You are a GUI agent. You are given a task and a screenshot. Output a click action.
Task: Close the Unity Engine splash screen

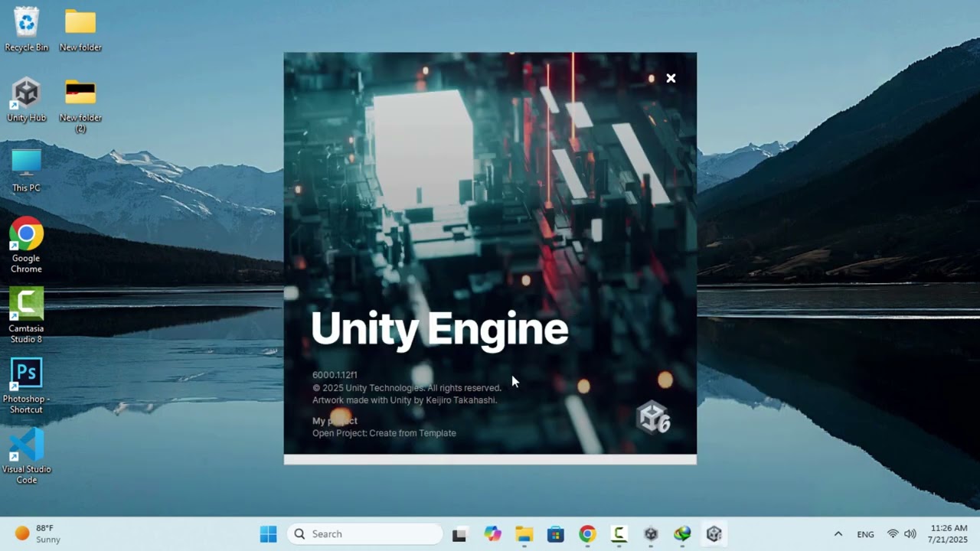click(671, 78)
